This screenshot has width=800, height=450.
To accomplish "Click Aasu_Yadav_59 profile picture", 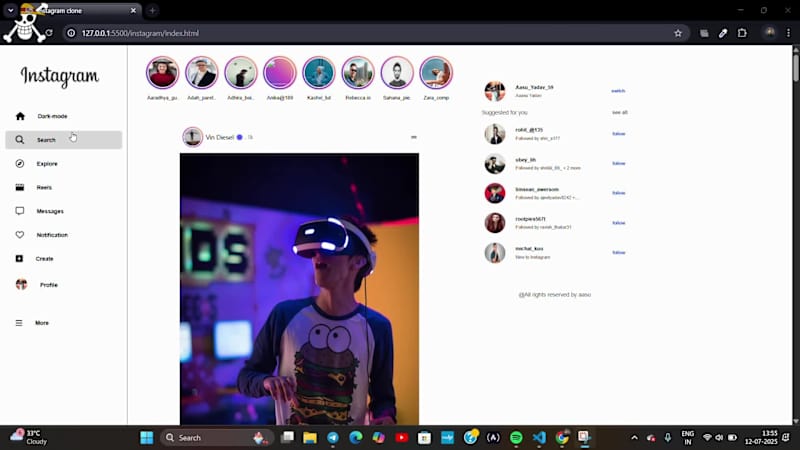I will [494, 91].
